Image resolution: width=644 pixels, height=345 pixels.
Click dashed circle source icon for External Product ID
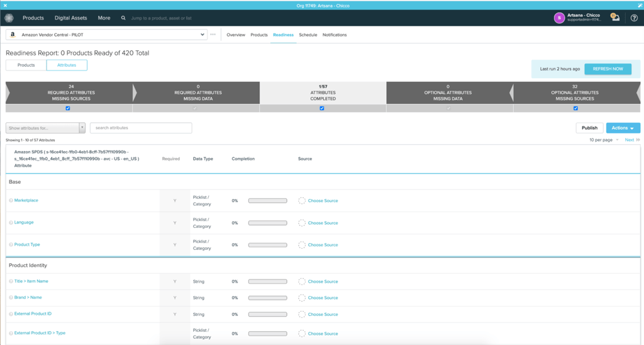(x=302, y=314)
